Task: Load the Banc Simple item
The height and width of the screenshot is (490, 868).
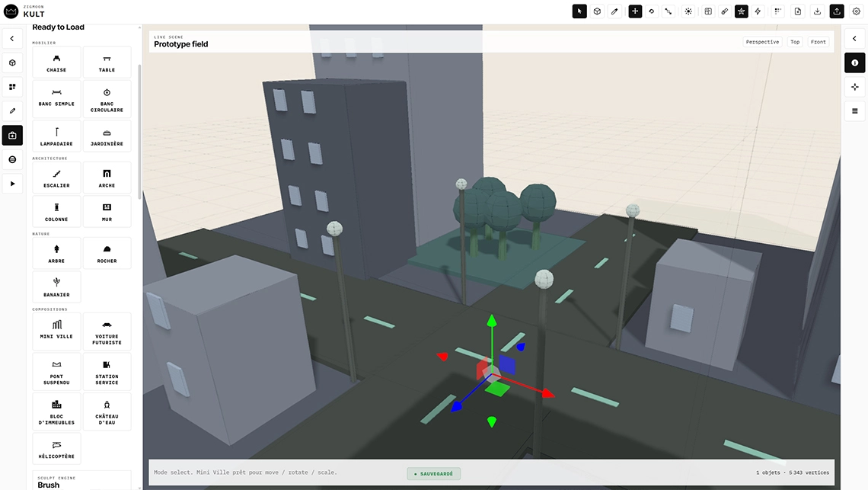Action: coord(56,98)
